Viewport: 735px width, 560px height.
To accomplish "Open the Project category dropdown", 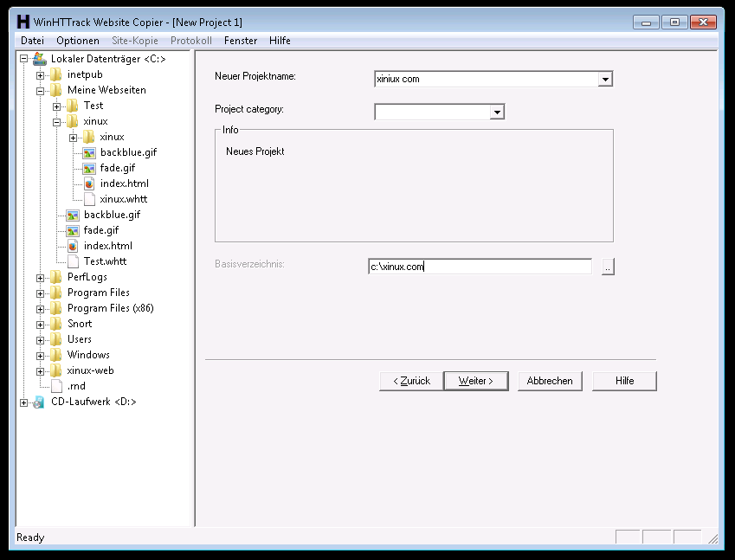I will coord(496,112).
